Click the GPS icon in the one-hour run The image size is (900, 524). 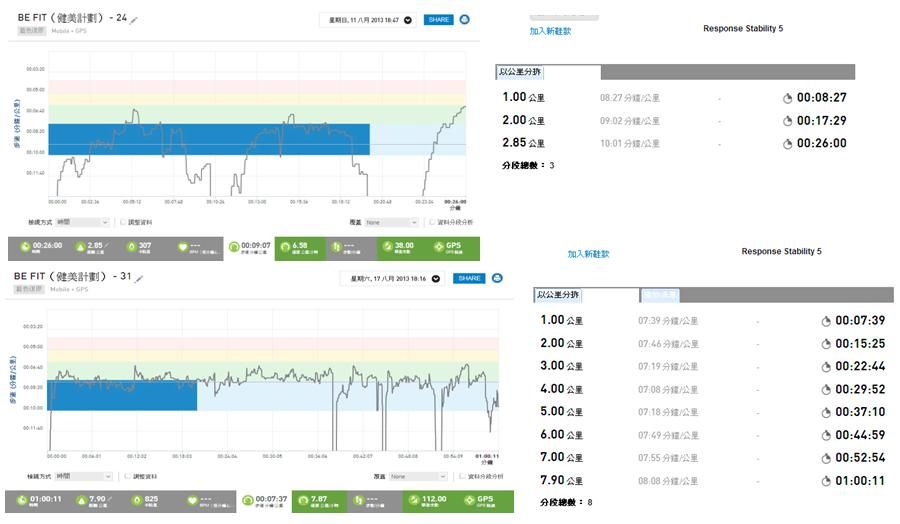(x=470, y=500)
